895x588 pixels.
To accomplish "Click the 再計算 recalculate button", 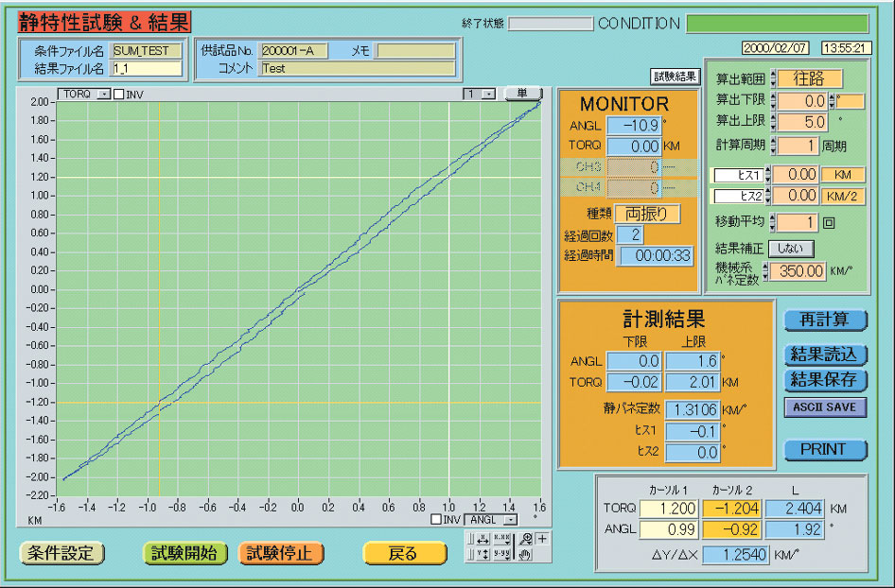I will (825, 320).
